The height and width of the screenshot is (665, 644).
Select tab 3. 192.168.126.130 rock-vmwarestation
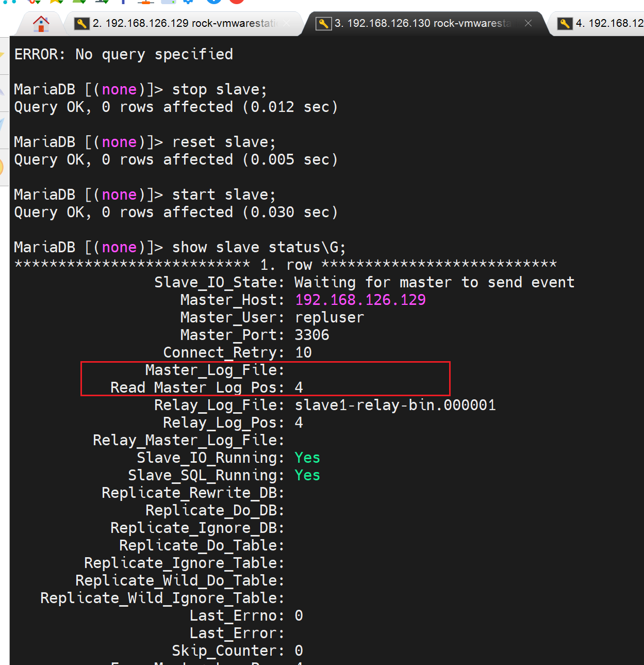[423, 23]
